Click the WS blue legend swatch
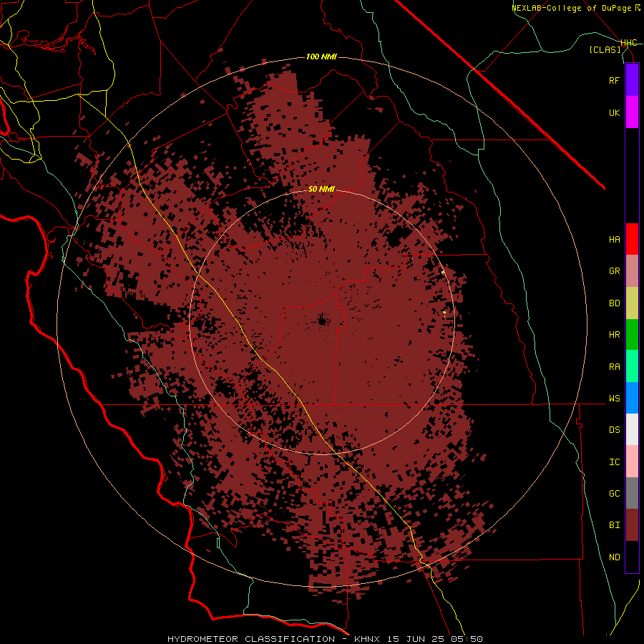 [632, 398]
